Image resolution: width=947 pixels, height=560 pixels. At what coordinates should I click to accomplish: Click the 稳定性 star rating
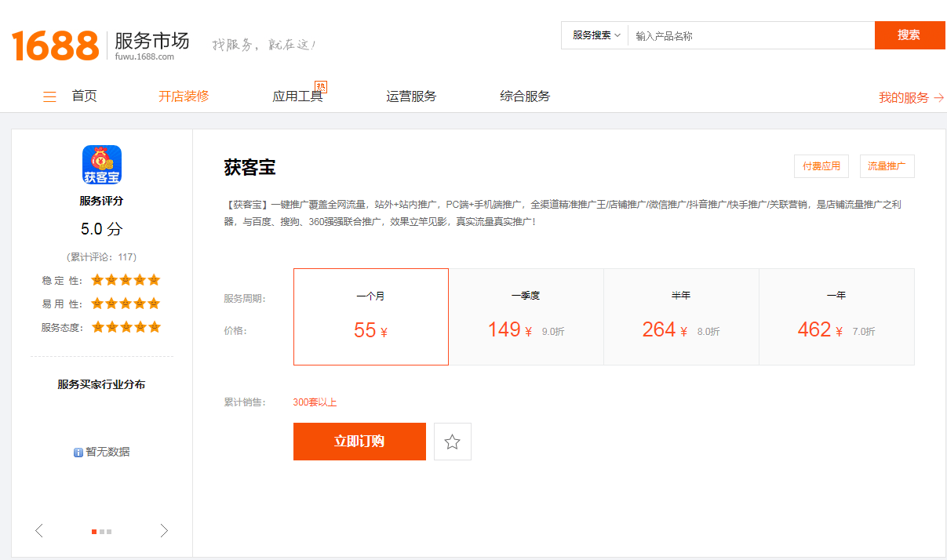[126, 280]
